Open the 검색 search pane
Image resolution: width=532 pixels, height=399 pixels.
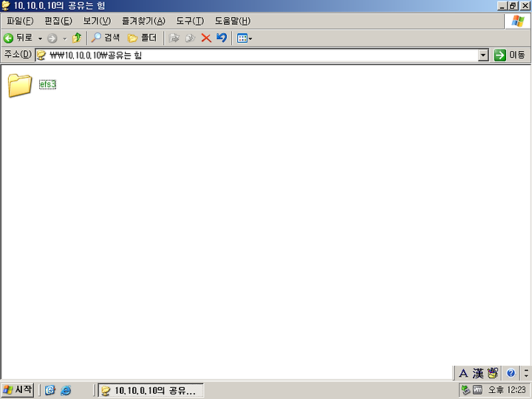coord(106,38)
